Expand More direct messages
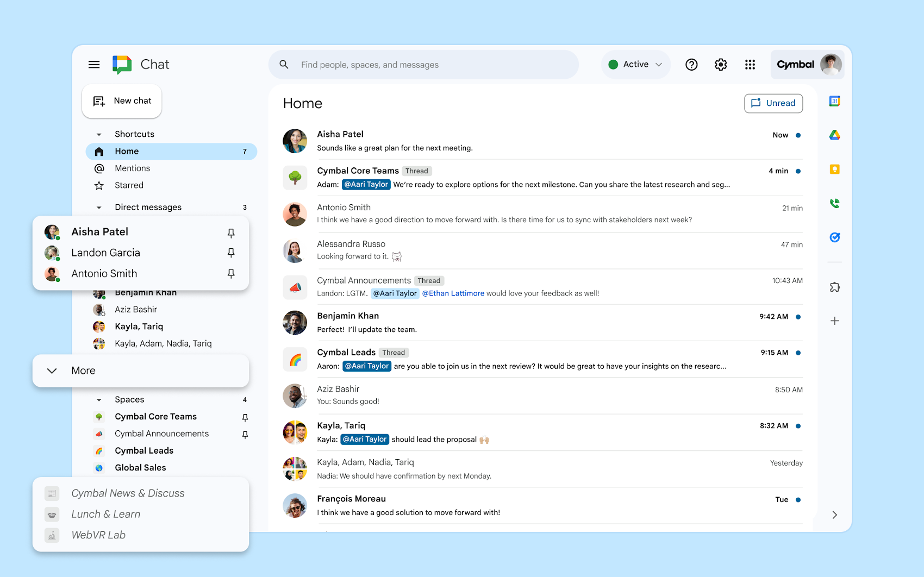 (x=141, y=371)
